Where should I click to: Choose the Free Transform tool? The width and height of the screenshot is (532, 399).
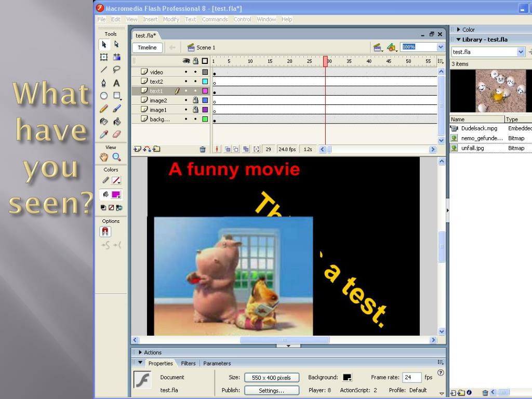(104, 57)
